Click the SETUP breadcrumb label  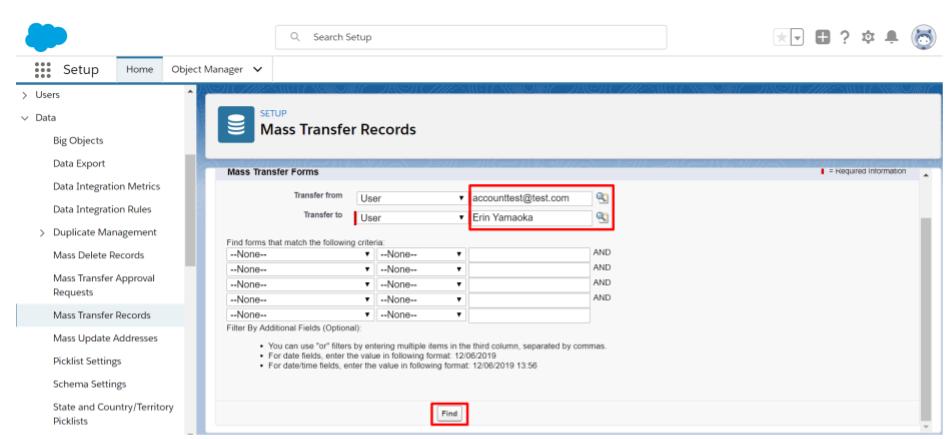coord(273,114)
